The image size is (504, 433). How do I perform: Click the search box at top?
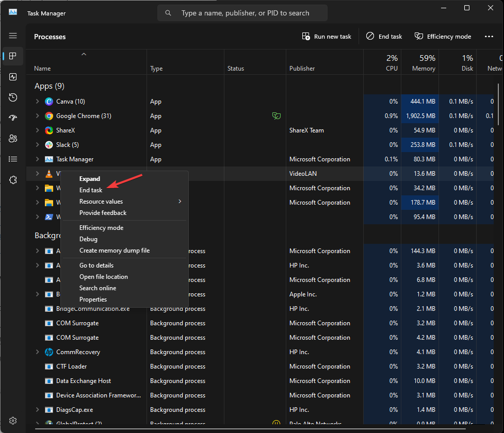[x=242, y=13]
